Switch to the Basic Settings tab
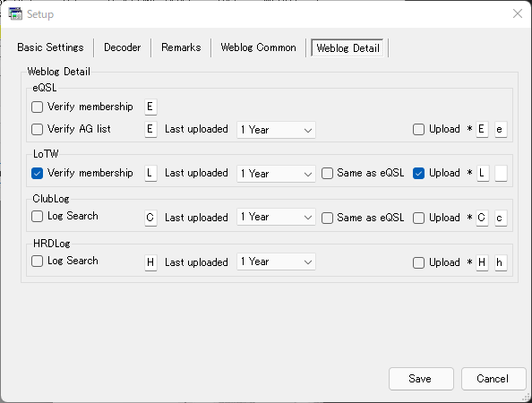 (50, 47)
